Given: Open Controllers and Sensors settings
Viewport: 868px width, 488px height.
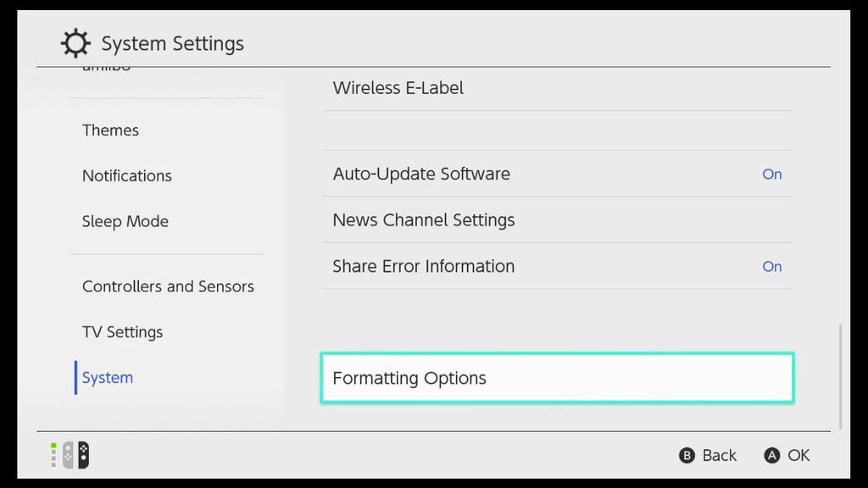Looking at the screenshot, I should click(168, 286).
